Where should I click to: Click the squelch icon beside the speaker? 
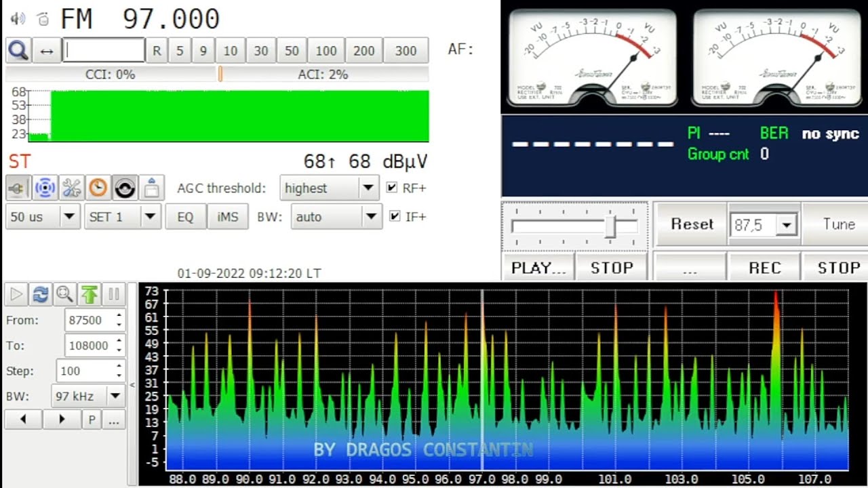pyautogui.click(x=43, y=19)
